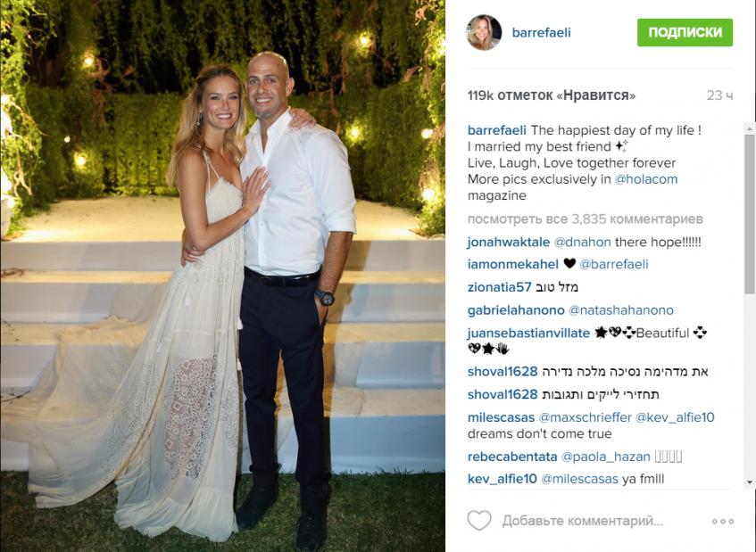Click the barrefaeli profile avatar
This screenshot has height=552, width=756.
click(x=484, y=32)
